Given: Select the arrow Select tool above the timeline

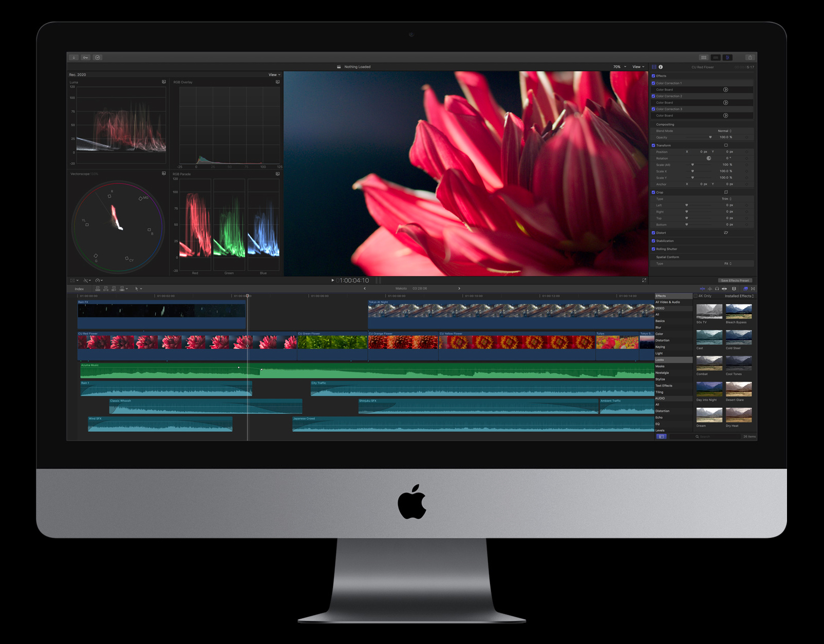Looking at the screenshot, I should [138, 289].
